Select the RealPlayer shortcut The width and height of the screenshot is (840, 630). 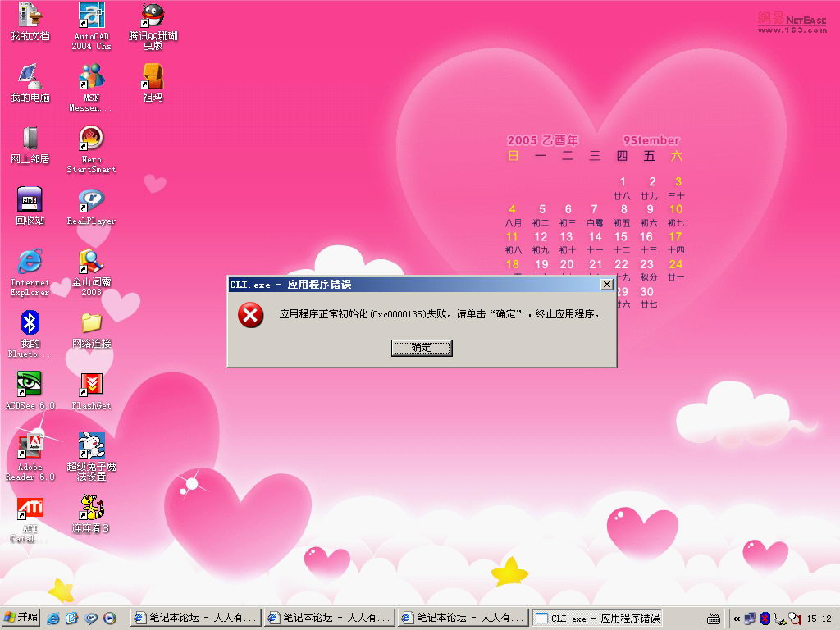coord(91,208)
